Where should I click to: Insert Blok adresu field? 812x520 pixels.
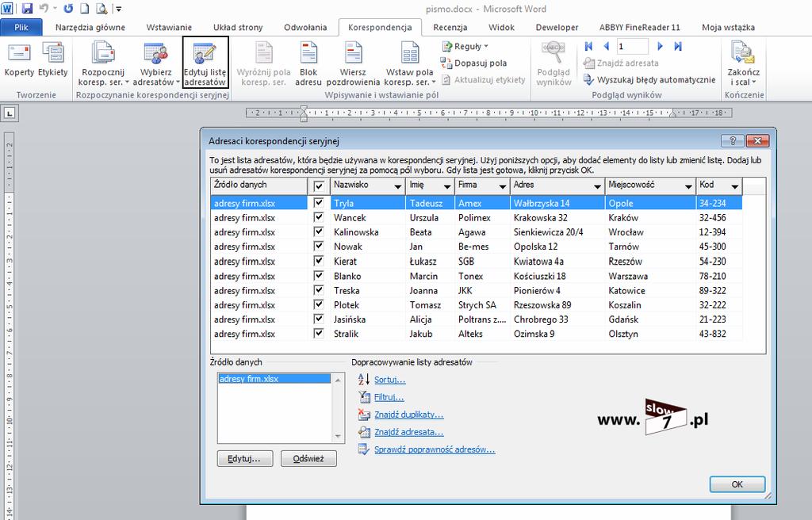pos(308,63)
